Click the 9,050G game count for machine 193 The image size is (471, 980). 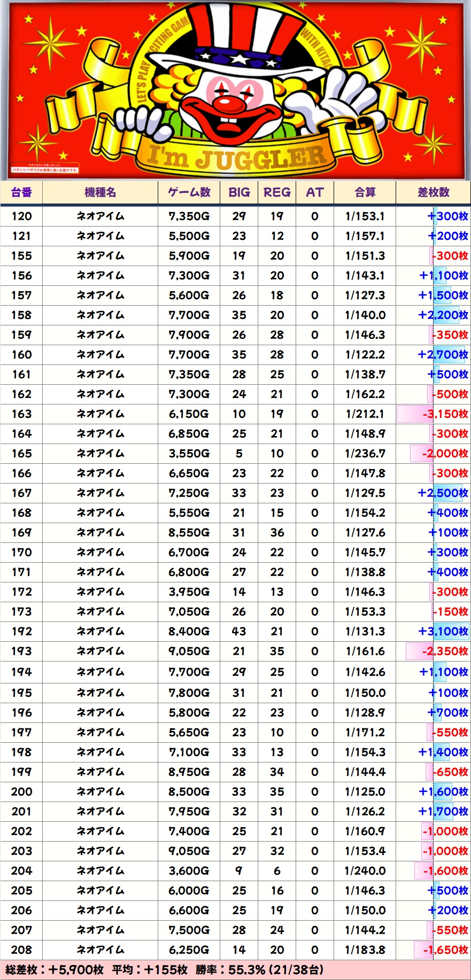click(x=189, y=651)
